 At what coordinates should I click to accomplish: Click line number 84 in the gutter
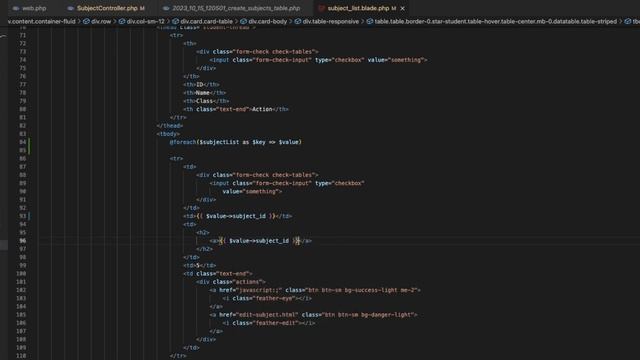pyautogui.click(x=22, y=142)
